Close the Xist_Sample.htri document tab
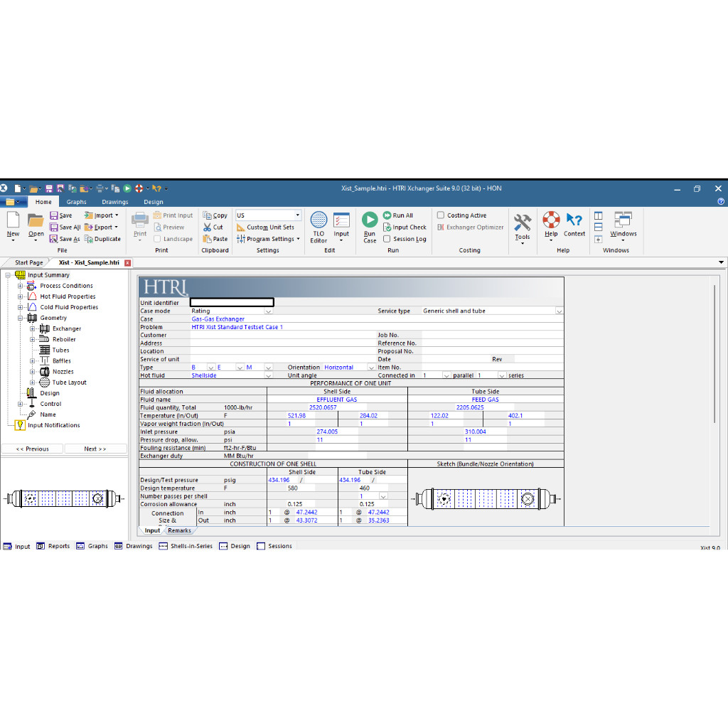Screen dimensions: 728x728 (x=128, y=263)
